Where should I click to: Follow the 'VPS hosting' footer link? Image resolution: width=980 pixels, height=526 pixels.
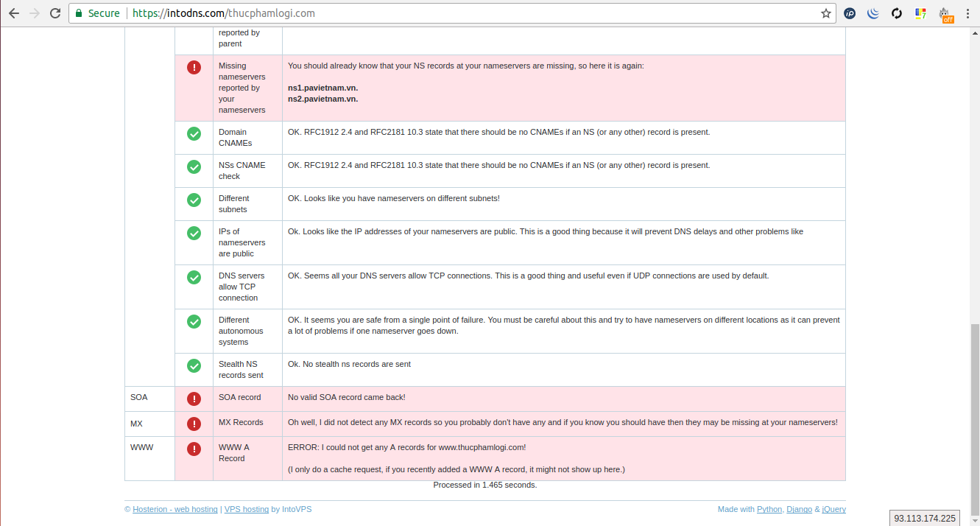point(247,509)
